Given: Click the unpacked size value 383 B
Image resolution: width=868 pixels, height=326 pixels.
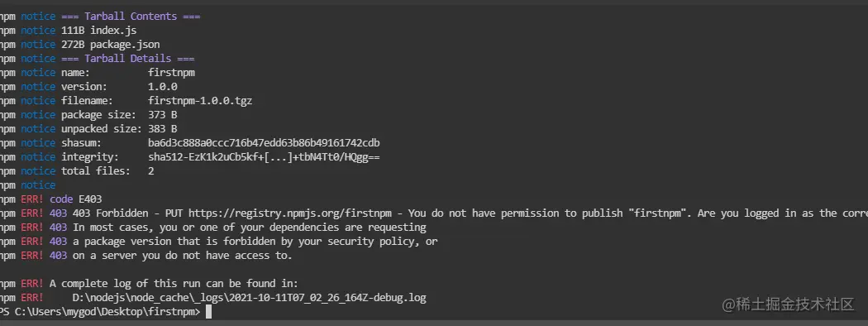Looking at the screenshot, I should pos(163,129).
